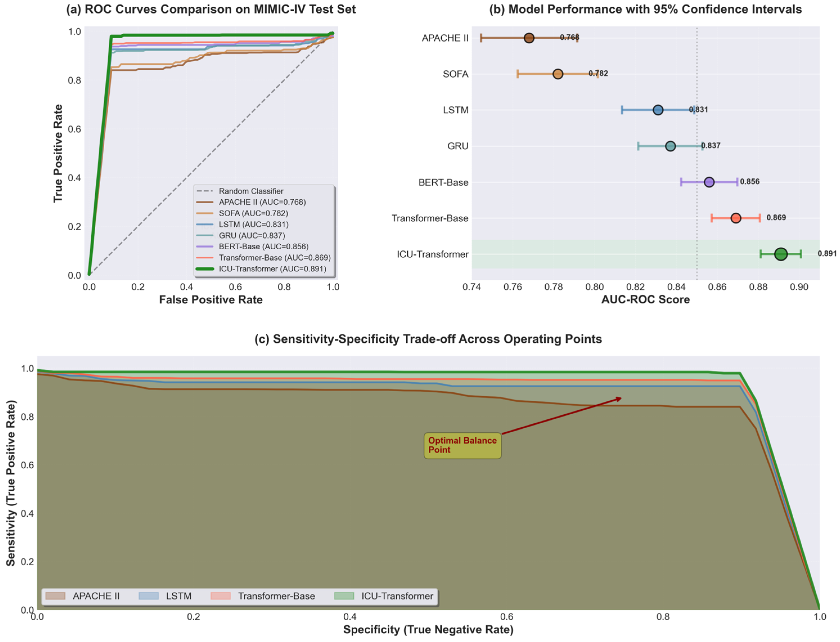Click the BERT-Base purple circle marker

coord(709,182)
